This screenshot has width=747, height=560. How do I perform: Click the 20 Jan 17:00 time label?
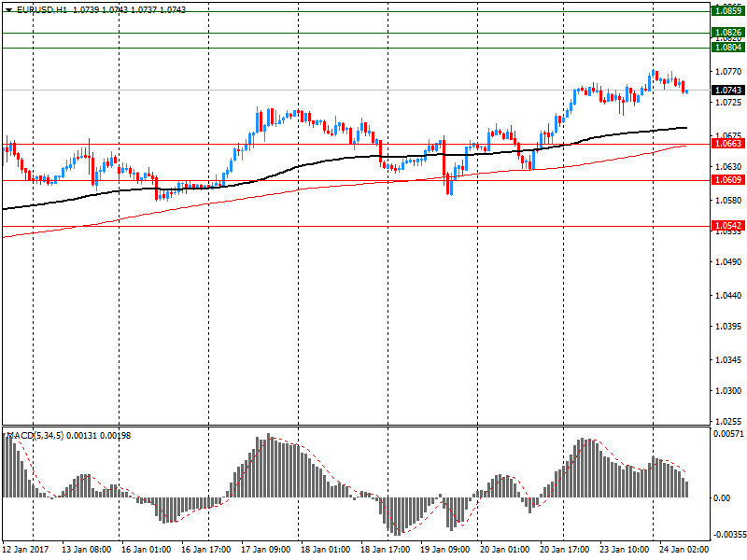(565, 549)
